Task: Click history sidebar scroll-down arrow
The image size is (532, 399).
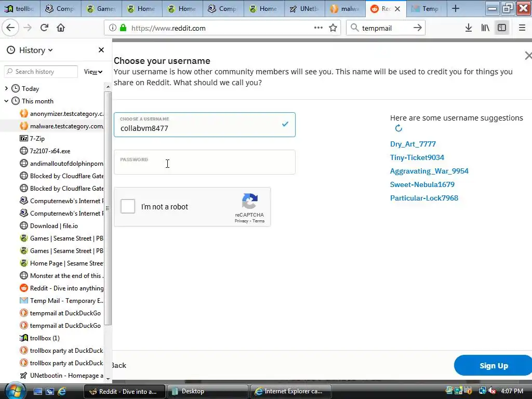Action: 108,378
